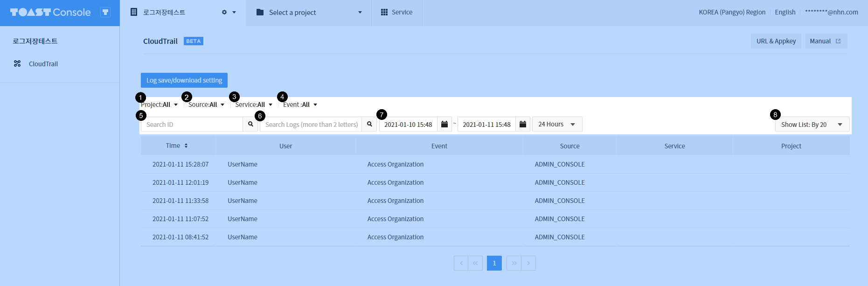Click the Manual external link icon
The image size is (868, 286).
[x=838, y=41]
